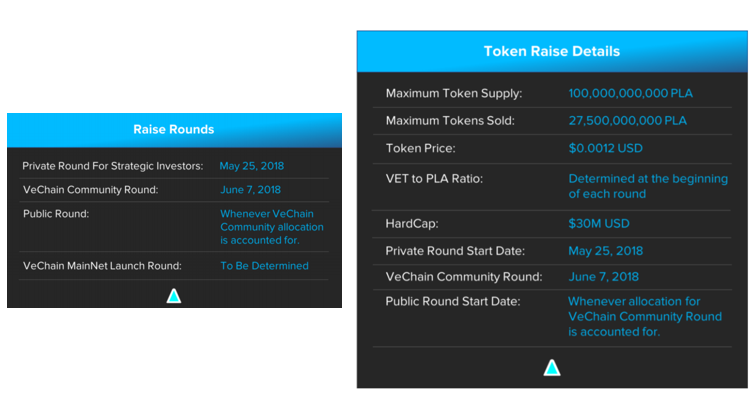Click the VET to PLA Ratio label

click(x=434, y=179)
